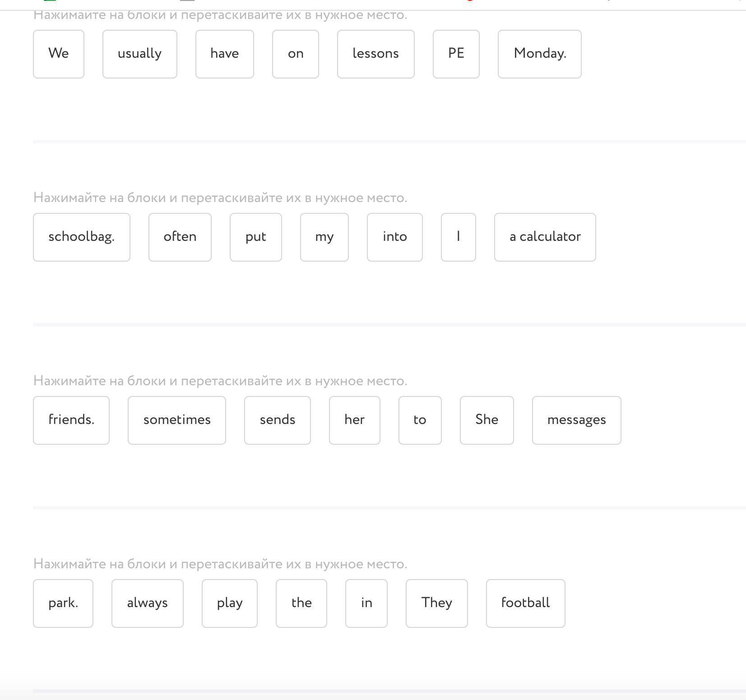Viewport: 746px width, 700px height.
Task: Pick the 'lessons' word block
Action: [375, 54]
